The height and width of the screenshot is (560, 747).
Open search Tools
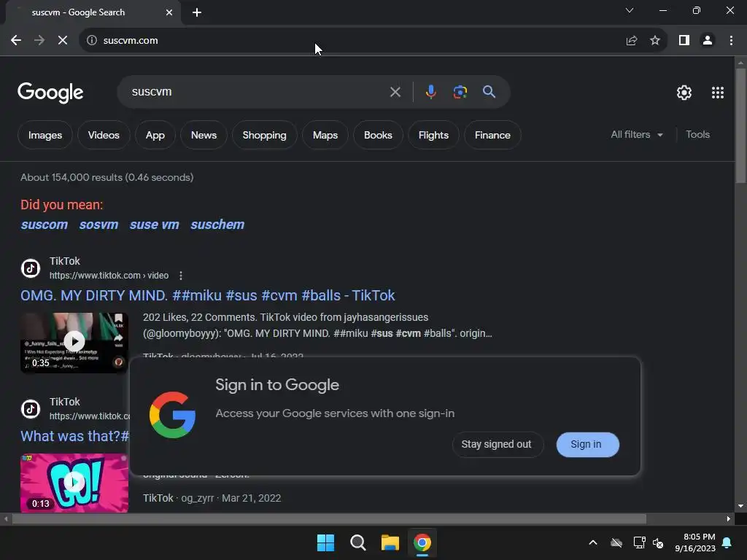click(x=697, y=135)
